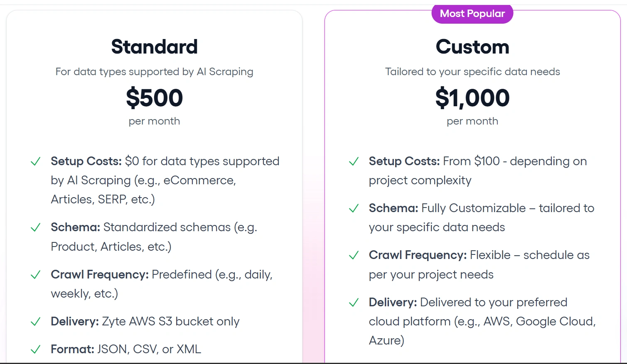Click the Most Popular badge
The height and width of the screenshot is (364, 627).
pos(472,14)
